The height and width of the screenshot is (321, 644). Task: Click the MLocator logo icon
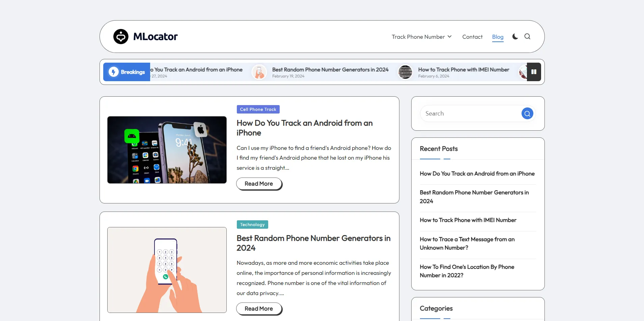(120, 36)
